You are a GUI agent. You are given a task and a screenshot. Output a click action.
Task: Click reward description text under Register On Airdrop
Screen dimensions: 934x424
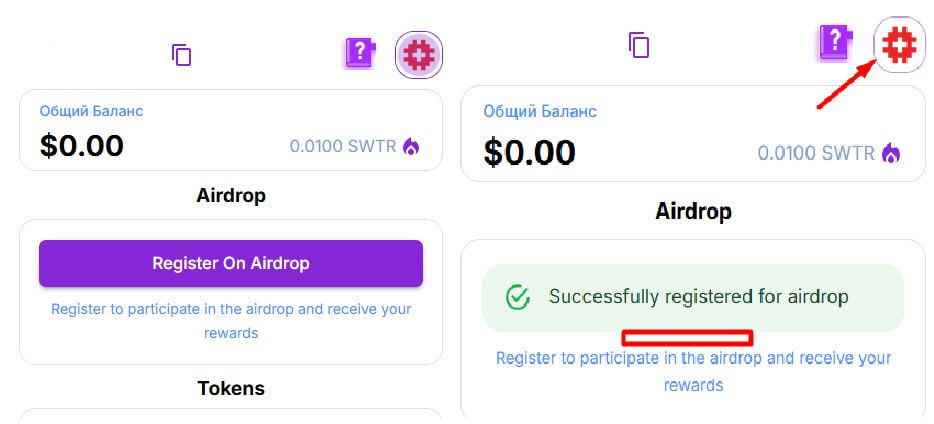(231, 321)
